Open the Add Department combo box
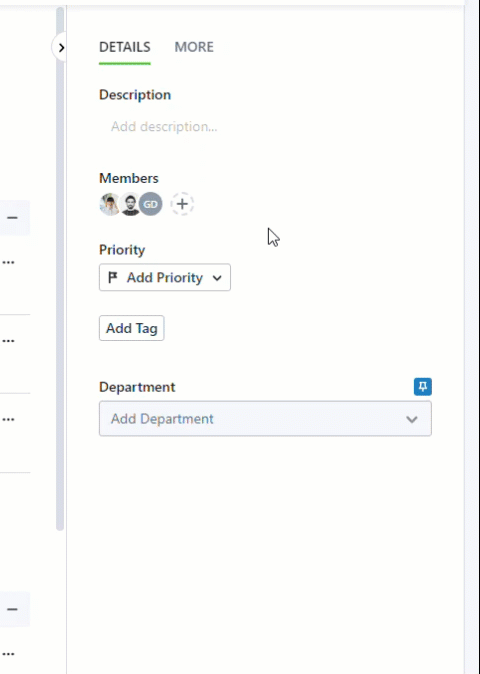This screenshot has width=480, height=674. (265, 419)
